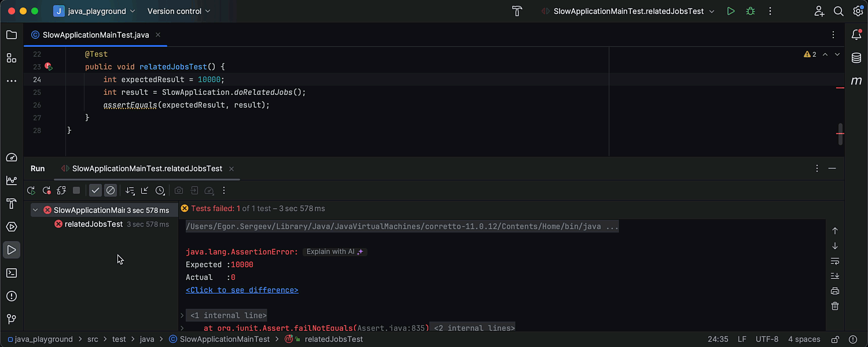Click the Rerun test icon
This screenshot has width=868, height=347.
click(31, 190)
